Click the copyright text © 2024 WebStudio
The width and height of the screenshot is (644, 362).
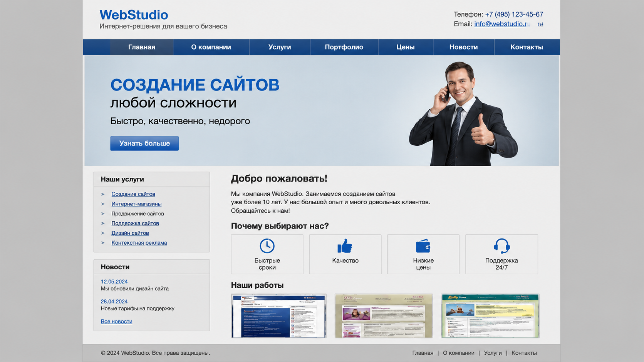155,353
